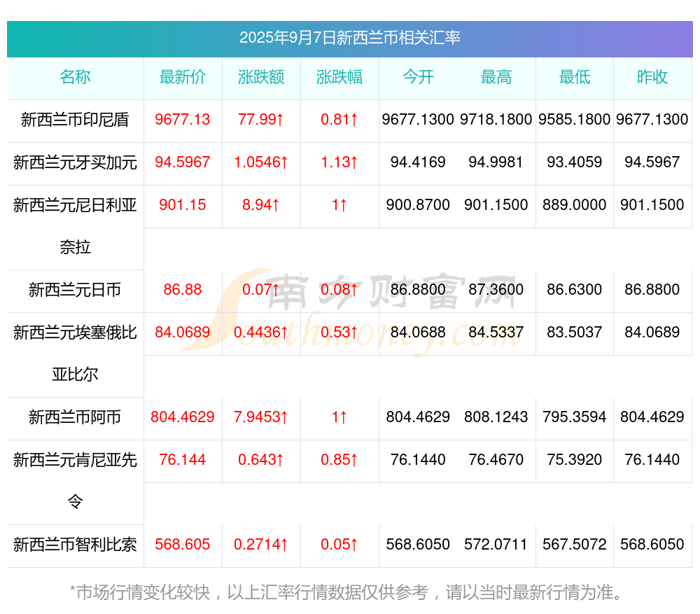Image resolution: width=700 pixels, height=614 pixels.
Task: Click the 新西兰元肯尼亚先 row name
Action: pos(75,460)
